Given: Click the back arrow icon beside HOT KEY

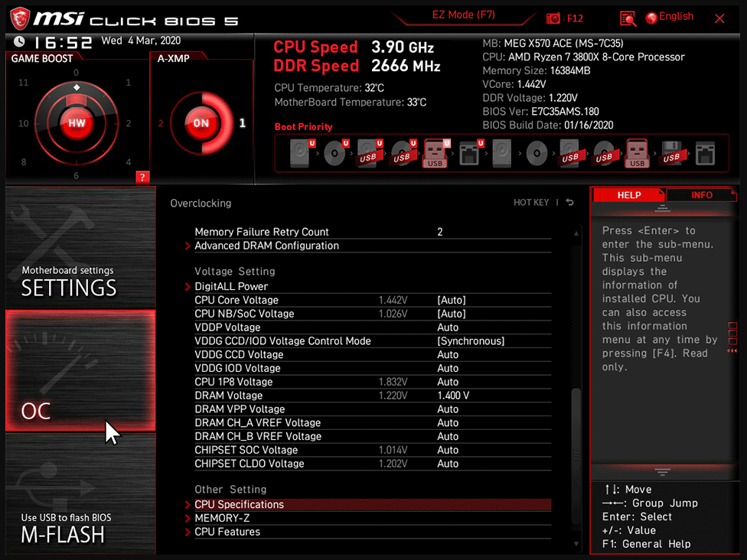Looking at the screenshot, I should pos(570,203).
